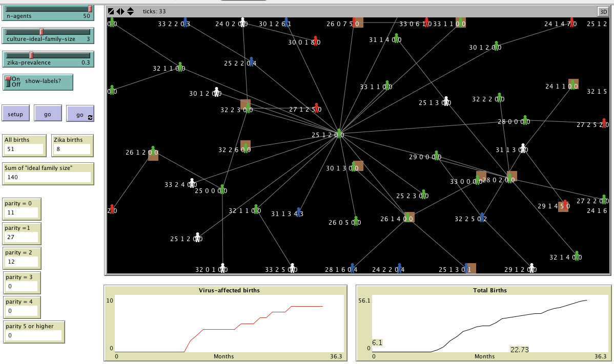Toggle the show-labels? switch

[8, 81]
